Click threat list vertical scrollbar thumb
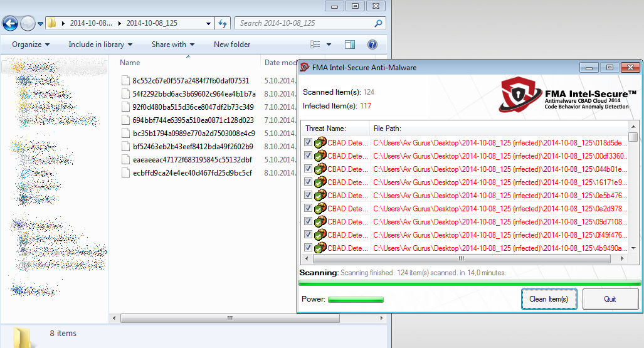This screenshot has width=644, height=348. pos(634,137)
